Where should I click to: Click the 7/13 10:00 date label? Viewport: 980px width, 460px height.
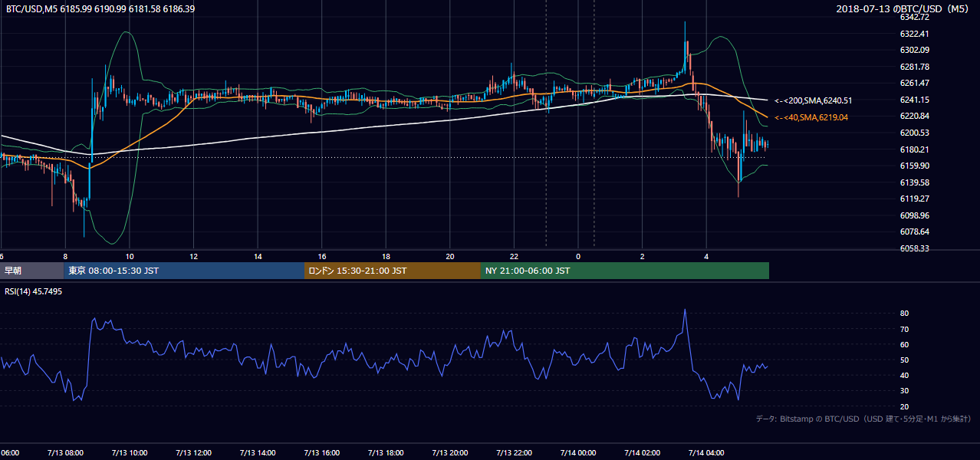coord(130,453)
